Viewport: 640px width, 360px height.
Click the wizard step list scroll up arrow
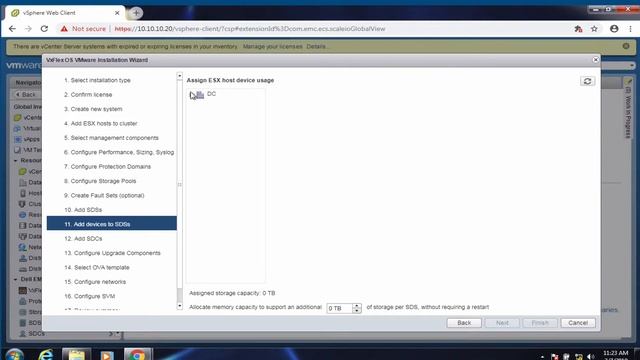[180, 76]
